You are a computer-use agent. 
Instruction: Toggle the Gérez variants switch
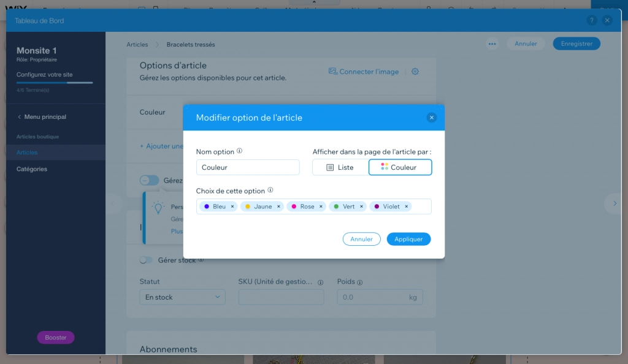pos(150,180)
